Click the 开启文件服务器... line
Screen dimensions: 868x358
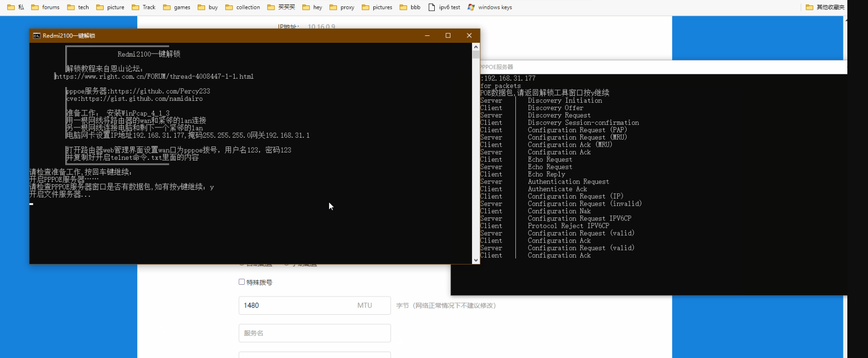[60, 194]
